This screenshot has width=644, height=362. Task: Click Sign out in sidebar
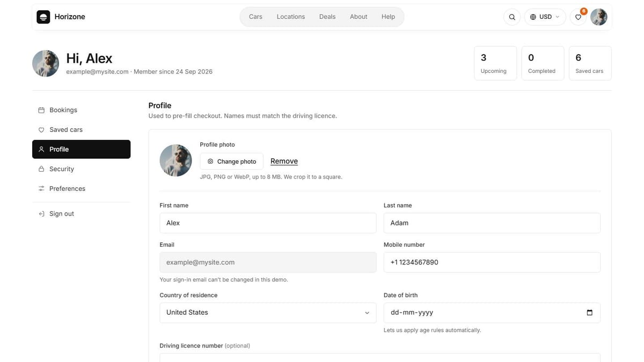[81, 213]
